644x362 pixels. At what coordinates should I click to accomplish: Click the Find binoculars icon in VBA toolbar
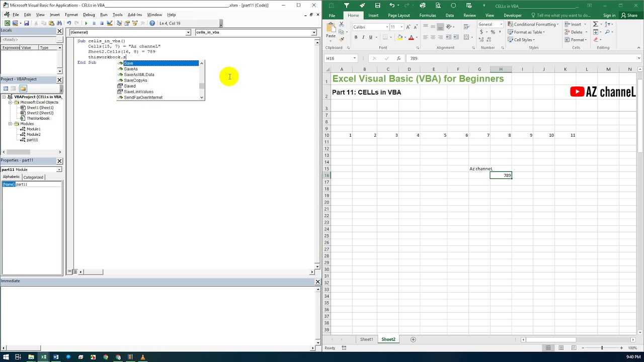59,23
